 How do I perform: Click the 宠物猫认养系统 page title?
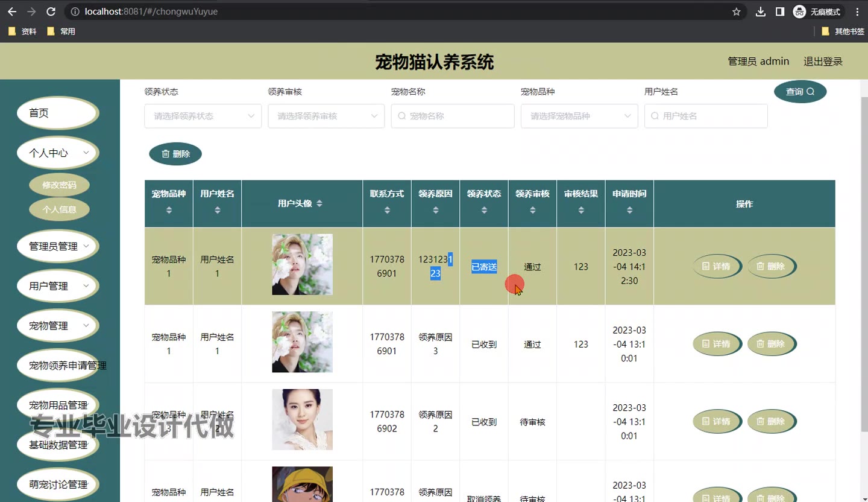[x=435, y=62]
